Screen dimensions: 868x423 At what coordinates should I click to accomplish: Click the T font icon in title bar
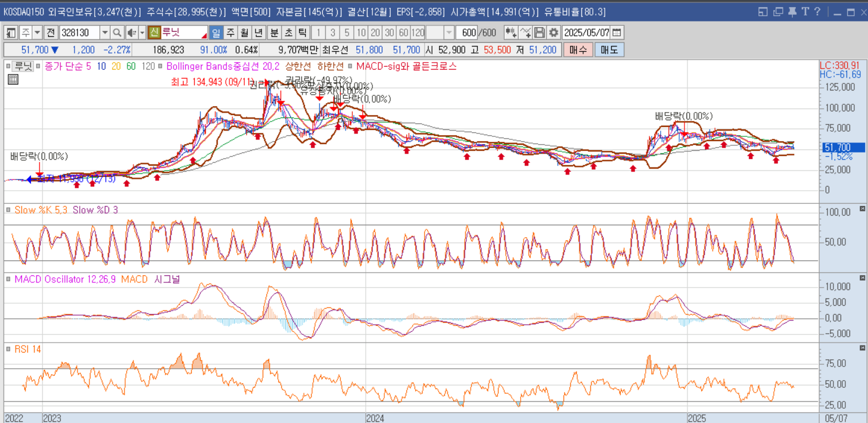pyautogui.click(x=805, y=11)
